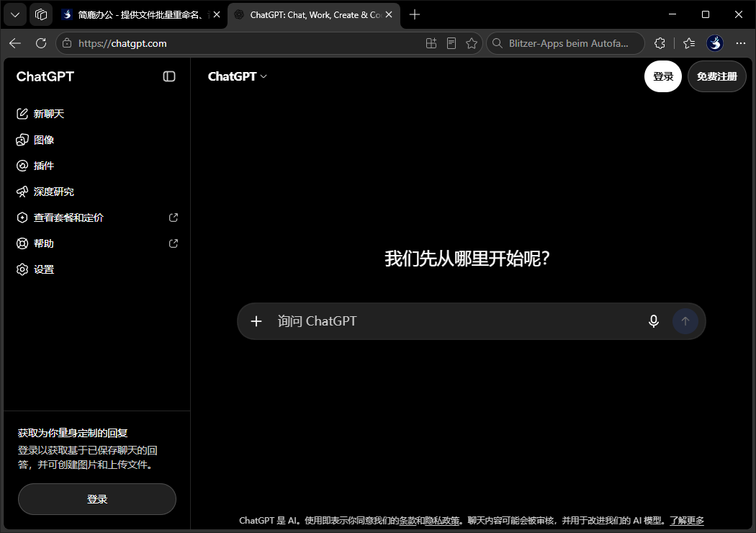Viewport: 756px width, 533px height.
Task: Go back with the browser back arrow
Action: pyautogui.click(x=15, y=43)
